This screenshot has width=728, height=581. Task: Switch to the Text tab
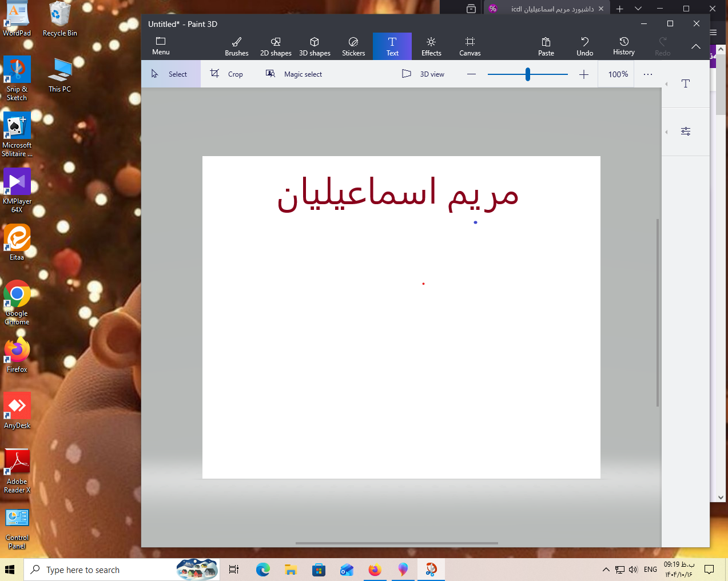pos(392,46)
